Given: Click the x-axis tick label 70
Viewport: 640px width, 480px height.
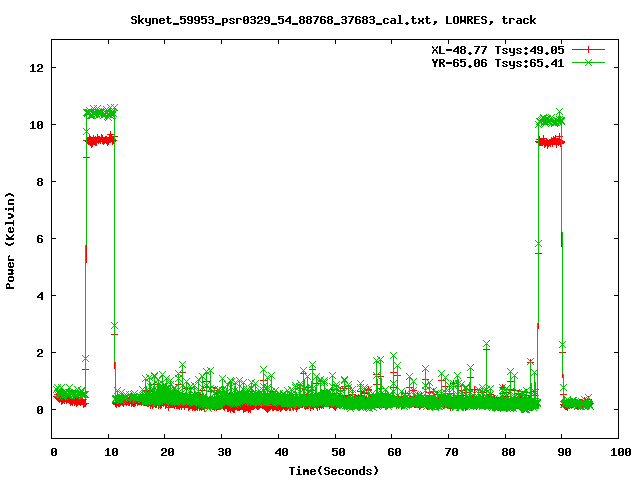Looking at the screenshot, I should 451,452.
